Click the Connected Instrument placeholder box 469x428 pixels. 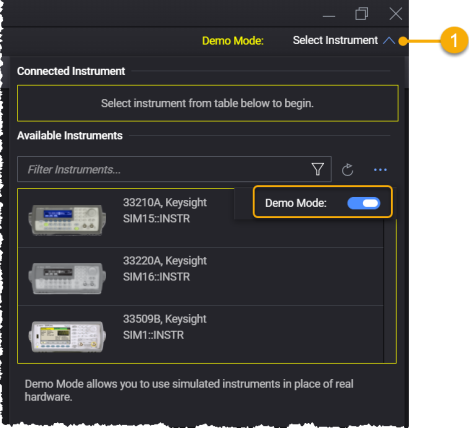pos(208,103)
